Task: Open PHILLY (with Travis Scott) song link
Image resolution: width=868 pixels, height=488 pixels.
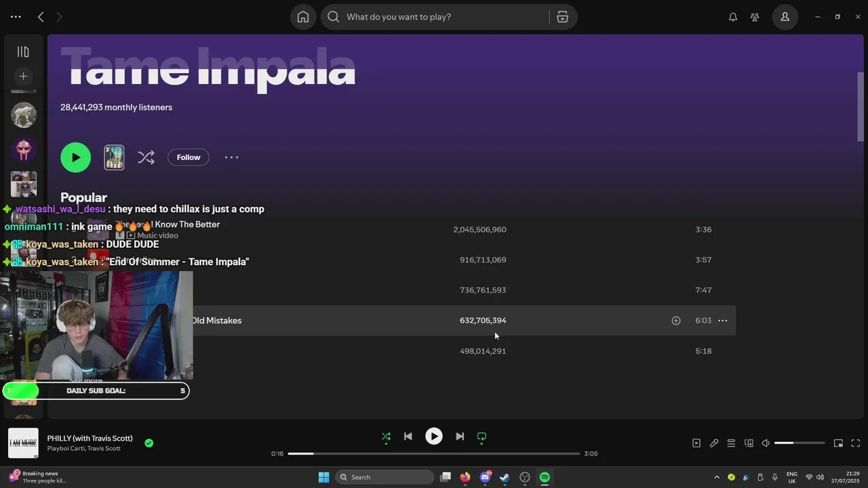Action: [x=90, y=439]
